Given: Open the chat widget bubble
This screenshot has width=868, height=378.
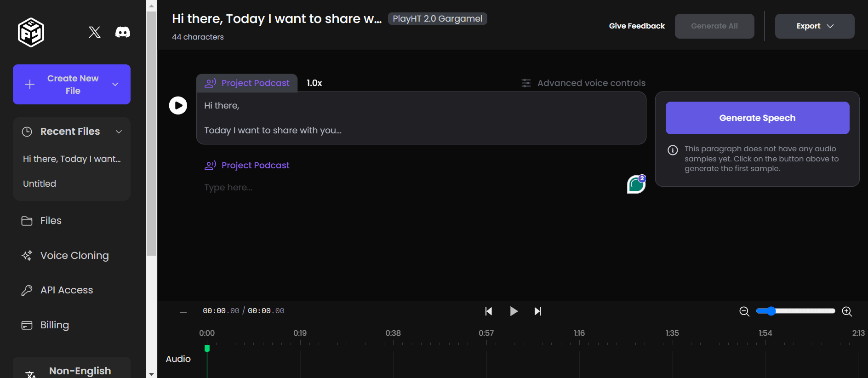Looking at the screenshot, I should pyautogui.click(x=636, y=184).
